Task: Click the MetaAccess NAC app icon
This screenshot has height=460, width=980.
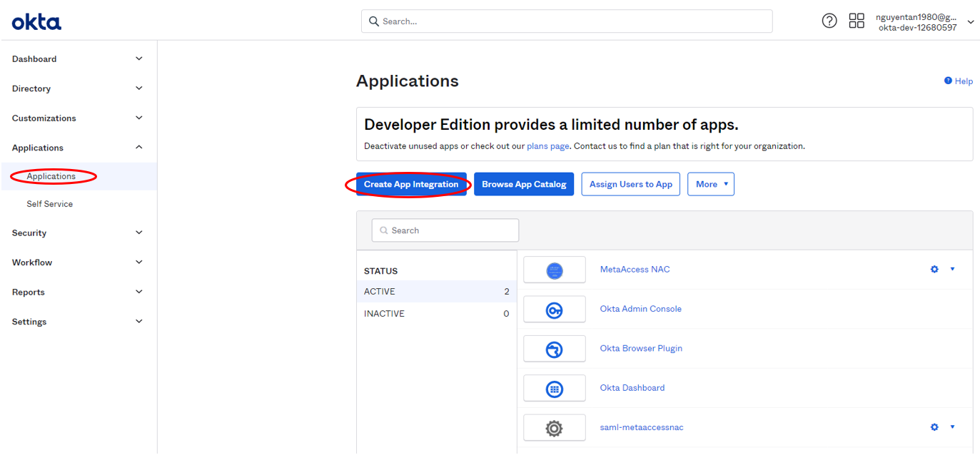Action: tap(555, 270)
